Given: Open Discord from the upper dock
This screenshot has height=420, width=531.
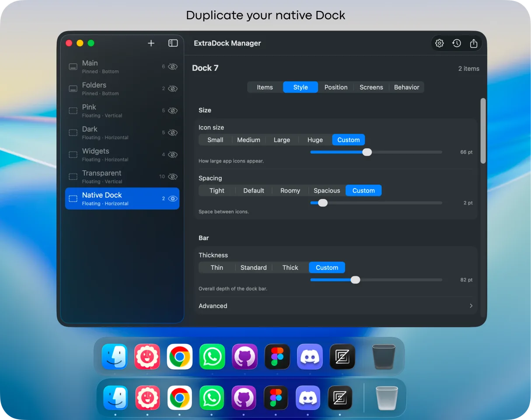Looking at the screenshot, I should pyautogui.click(x=310, y=357).
